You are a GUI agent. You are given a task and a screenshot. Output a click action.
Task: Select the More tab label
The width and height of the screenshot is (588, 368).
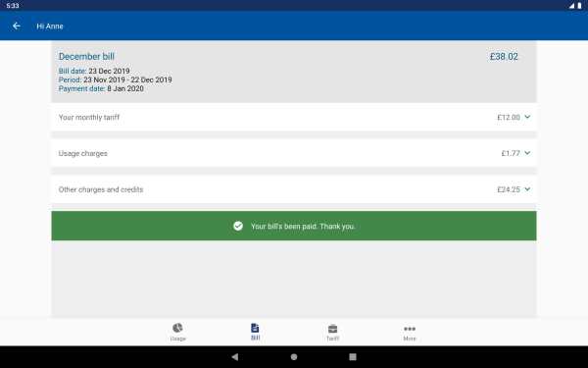[x=410, y=339]
